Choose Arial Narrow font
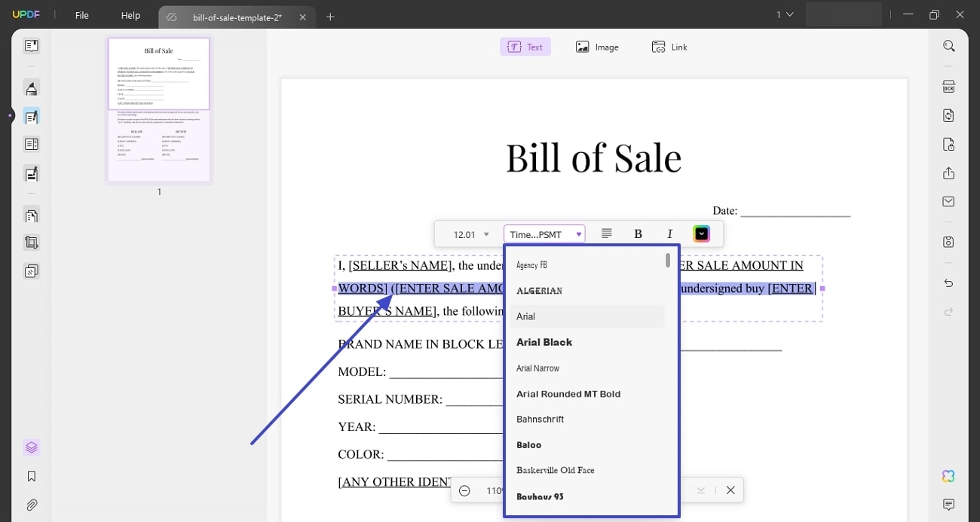The width and height of the screenshot is (980, 522). (586, 368)
